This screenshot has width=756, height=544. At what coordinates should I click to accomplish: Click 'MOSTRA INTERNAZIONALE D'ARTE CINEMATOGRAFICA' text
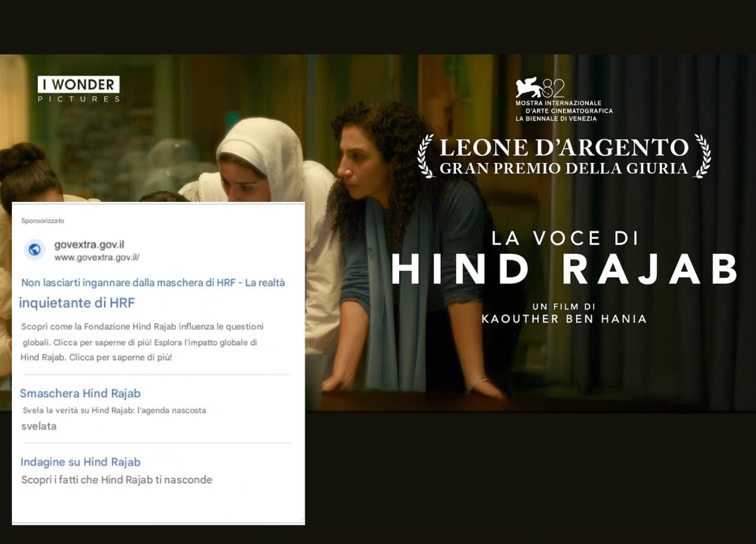[564, 107]
